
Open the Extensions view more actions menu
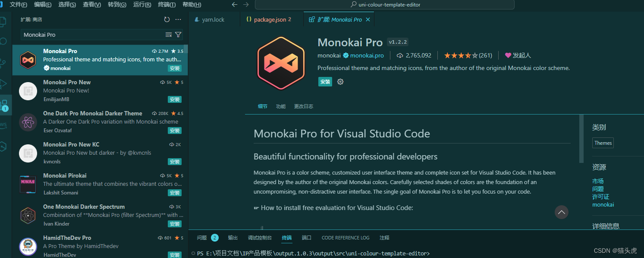178,19
